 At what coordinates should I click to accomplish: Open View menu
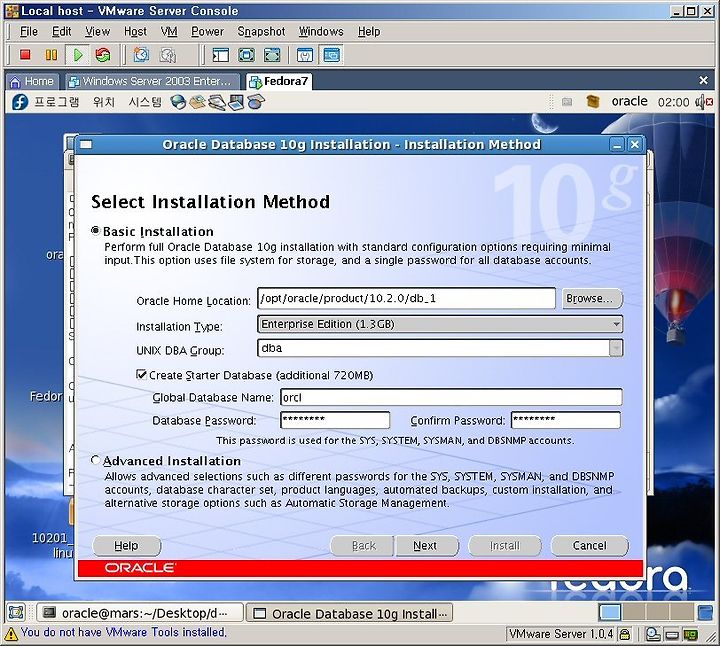pos(97,31)
